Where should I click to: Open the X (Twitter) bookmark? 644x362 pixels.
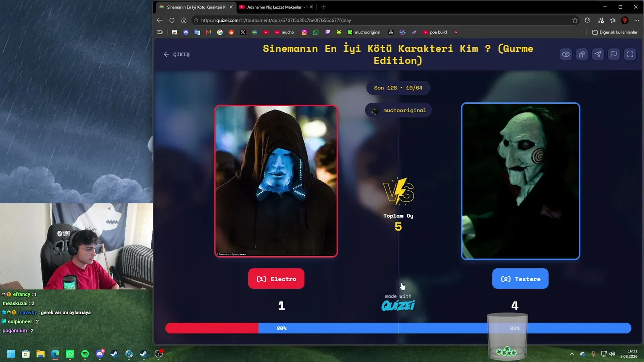pos(243,32)
